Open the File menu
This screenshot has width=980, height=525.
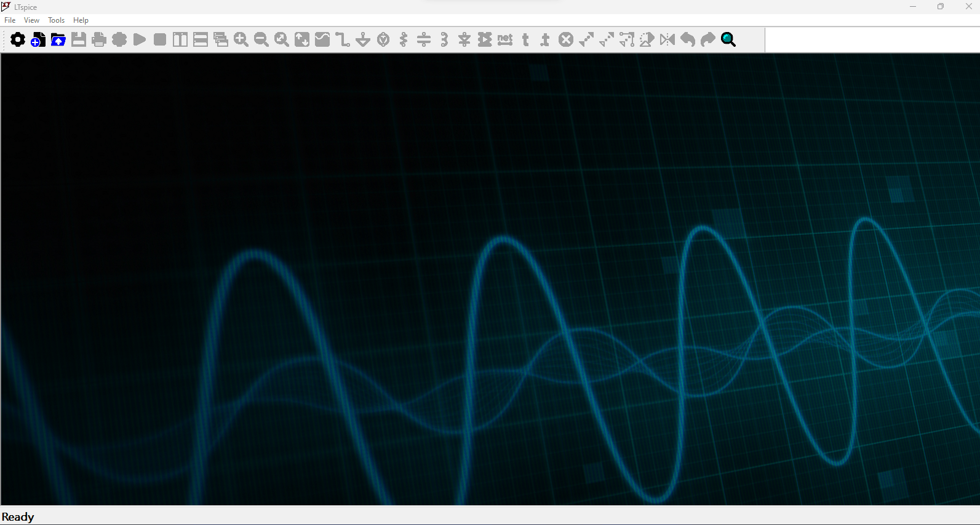coord(10,20)
